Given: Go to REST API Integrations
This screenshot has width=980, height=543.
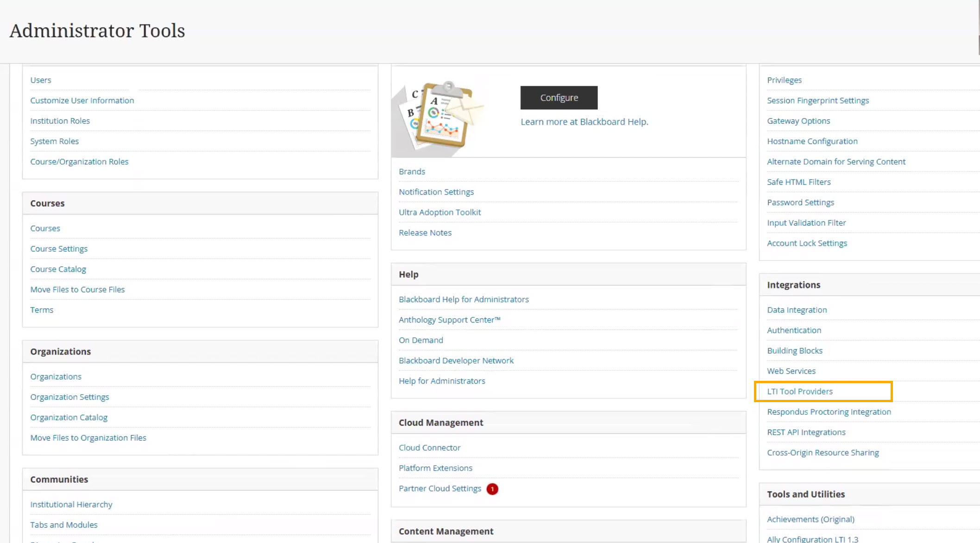Looking at the screenshot, I should click(806, 432).
